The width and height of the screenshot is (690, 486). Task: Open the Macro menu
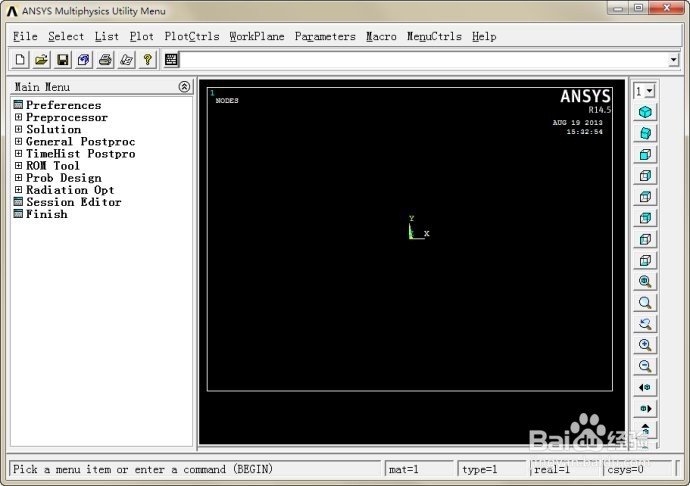coord(381,37)
